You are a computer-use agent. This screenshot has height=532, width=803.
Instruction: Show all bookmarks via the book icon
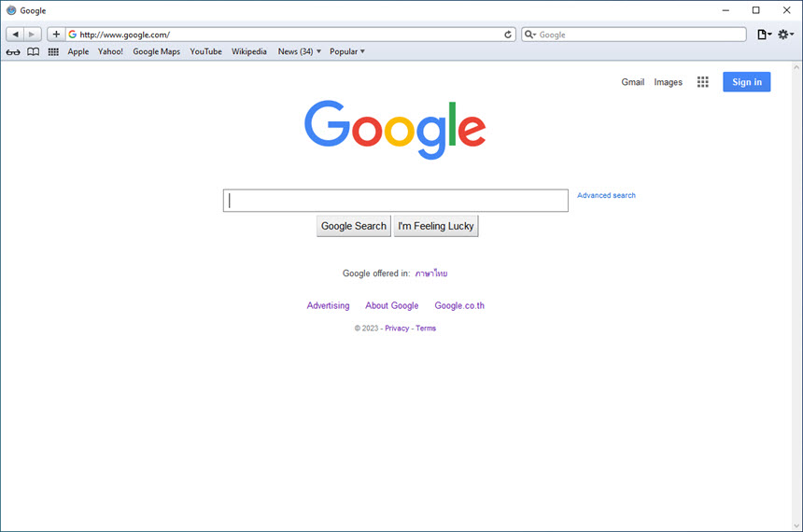[x=34, y=51]
